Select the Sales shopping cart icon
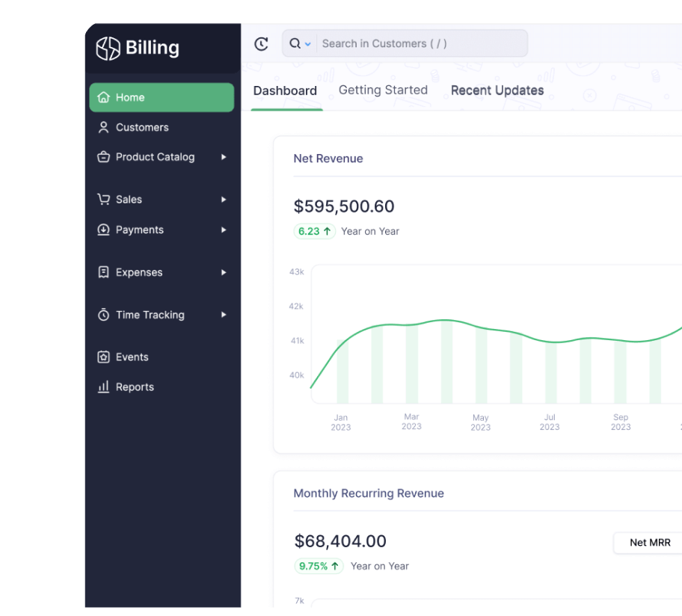Screen dimensions: 682x616 click(x=103, y=200)
